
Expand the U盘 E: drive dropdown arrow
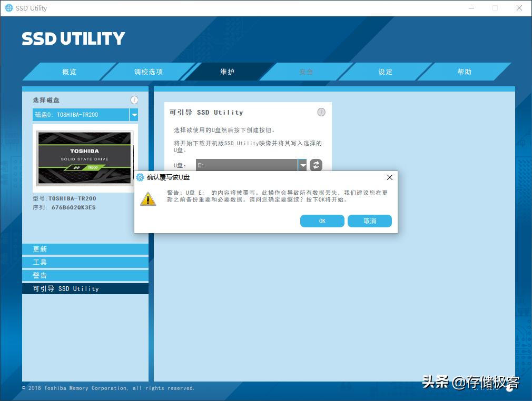[x=303, y=165]
